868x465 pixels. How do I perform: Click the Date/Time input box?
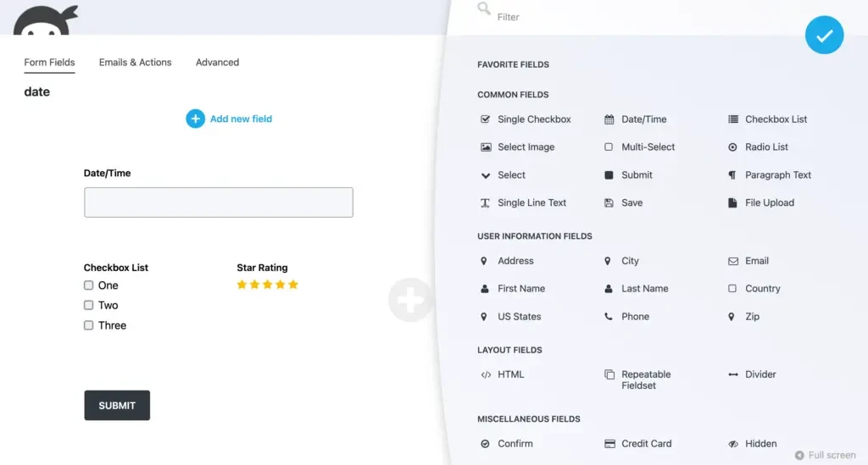(x=218, y=202)
